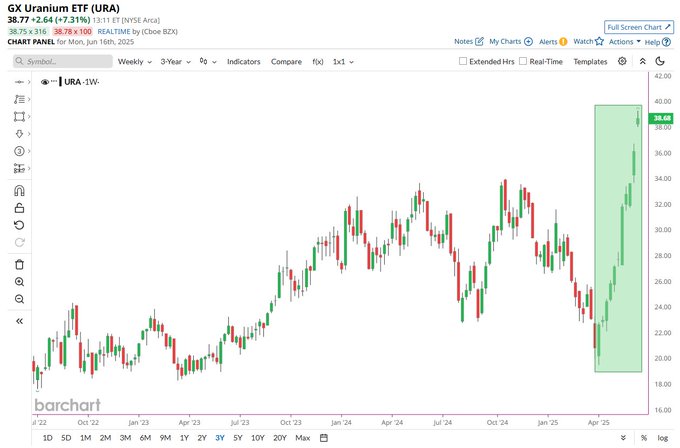Open the 1x1 grid layout dropdown

coord(343,62)
